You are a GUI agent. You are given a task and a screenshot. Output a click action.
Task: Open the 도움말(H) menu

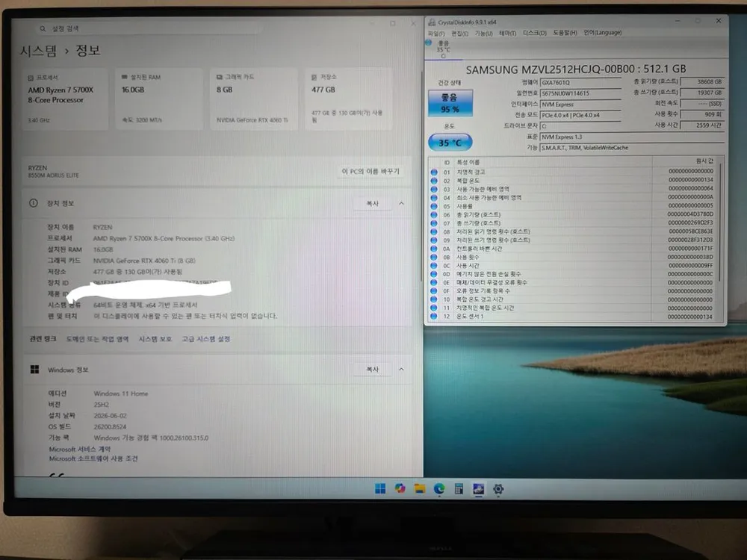click(x=565, y=33)
